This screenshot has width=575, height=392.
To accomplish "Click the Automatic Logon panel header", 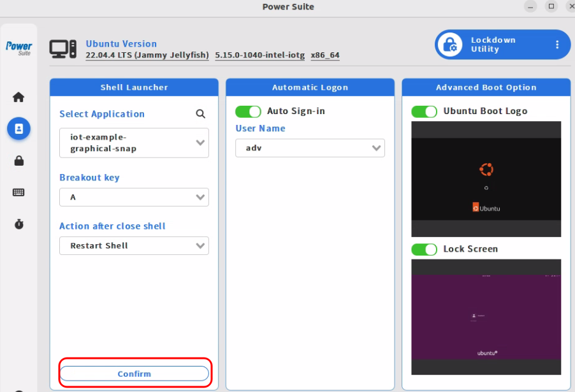I will 310,87.
